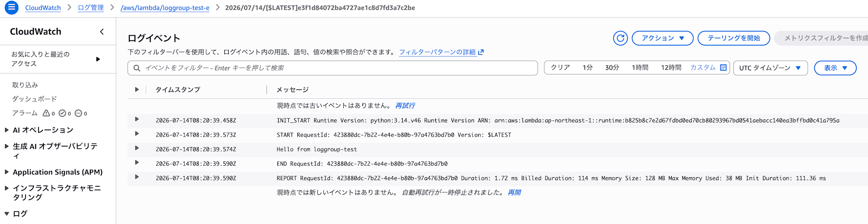Expand the INIT_START log event row
The width and height of the screenshot is (868, 224).
[x=137, y=119]
